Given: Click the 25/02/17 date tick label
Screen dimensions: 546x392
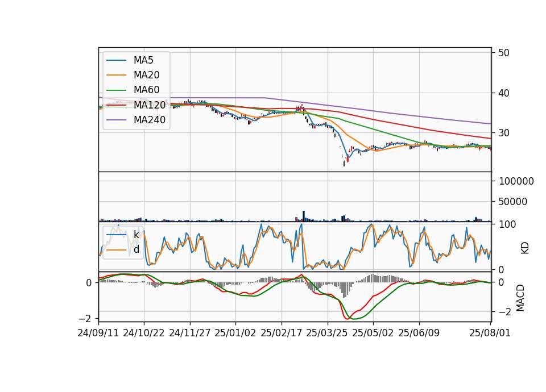Looking at the screenshot, I should click(282, 333).
